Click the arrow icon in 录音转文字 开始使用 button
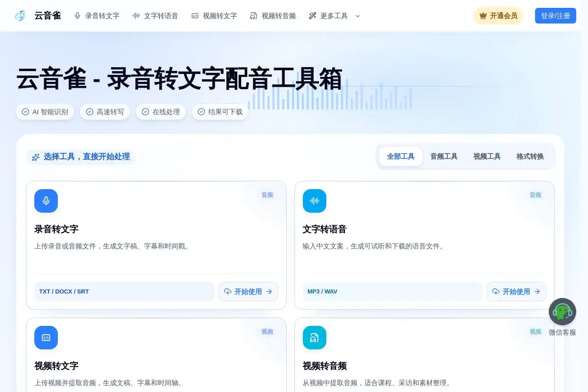Screen dimensions: 588x392 [x=269, y=292]
